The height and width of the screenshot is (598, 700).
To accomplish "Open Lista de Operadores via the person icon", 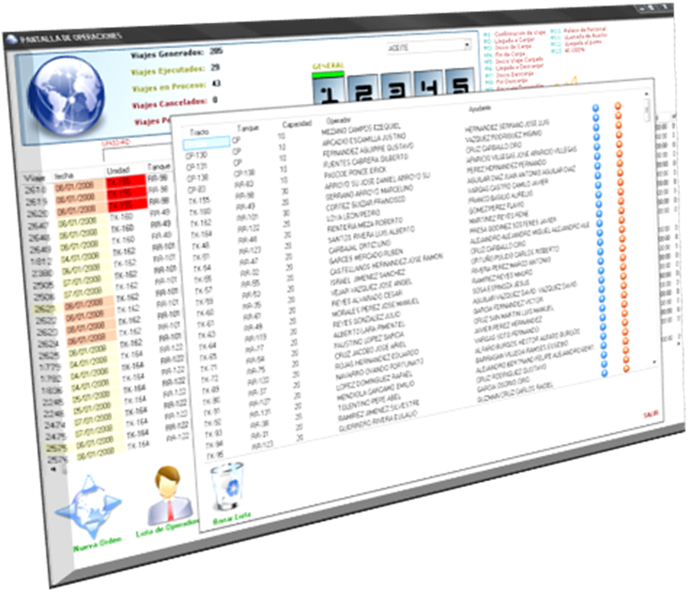I will pos(169,496).
